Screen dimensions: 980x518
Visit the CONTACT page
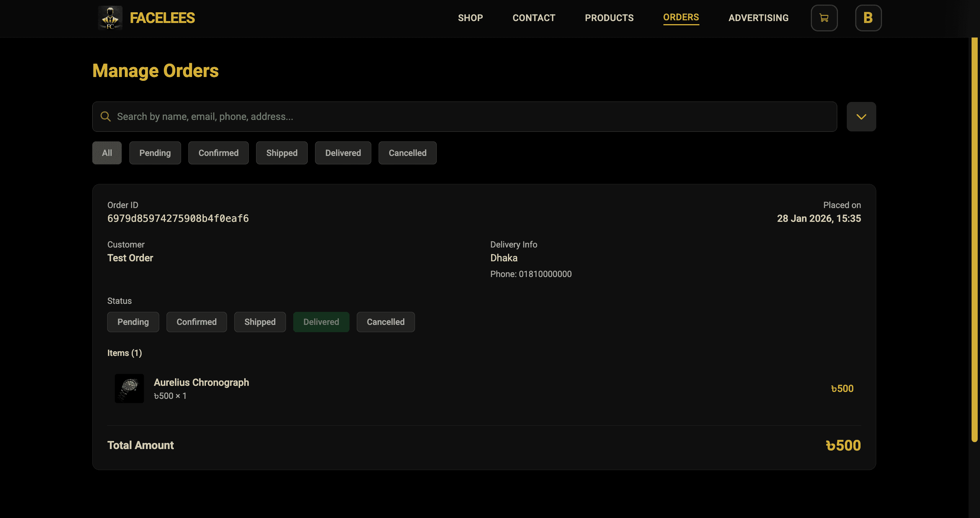click(534, 18)
